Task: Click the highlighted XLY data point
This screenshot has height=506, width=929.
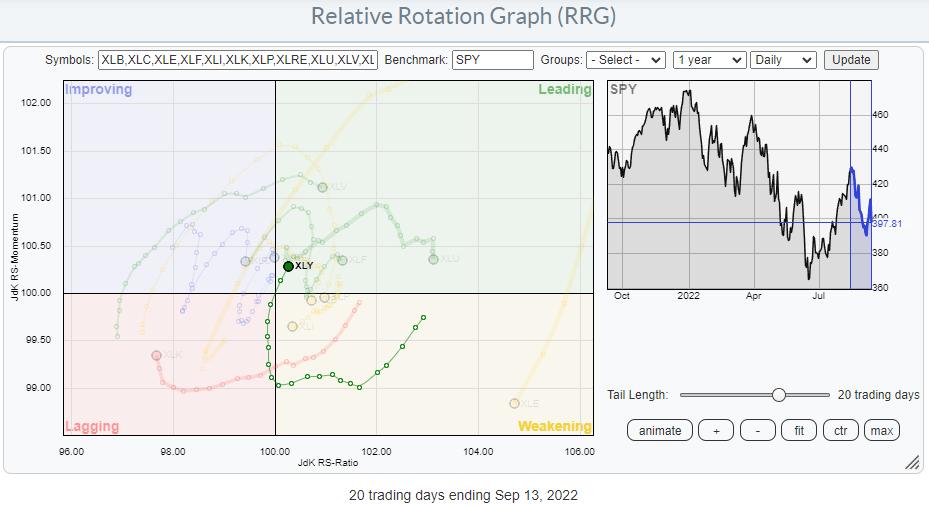Action: [x=288, y=266]
